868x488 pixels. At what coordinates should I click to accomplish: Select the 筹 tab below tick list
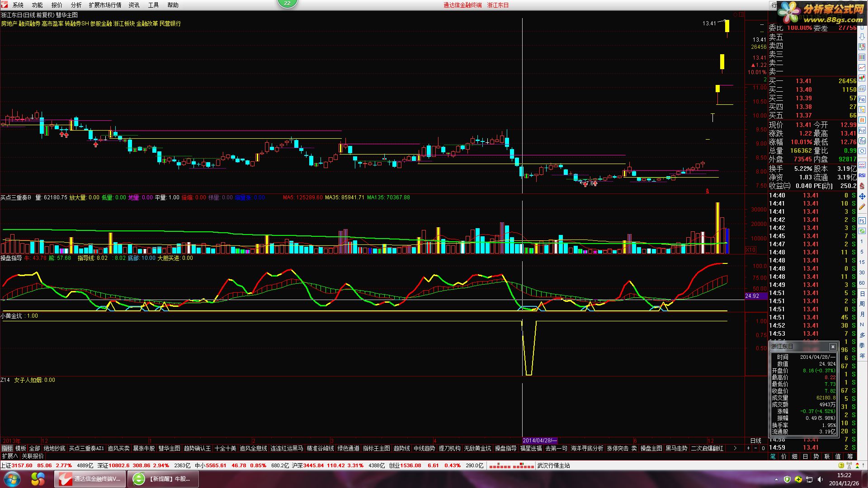850,456
